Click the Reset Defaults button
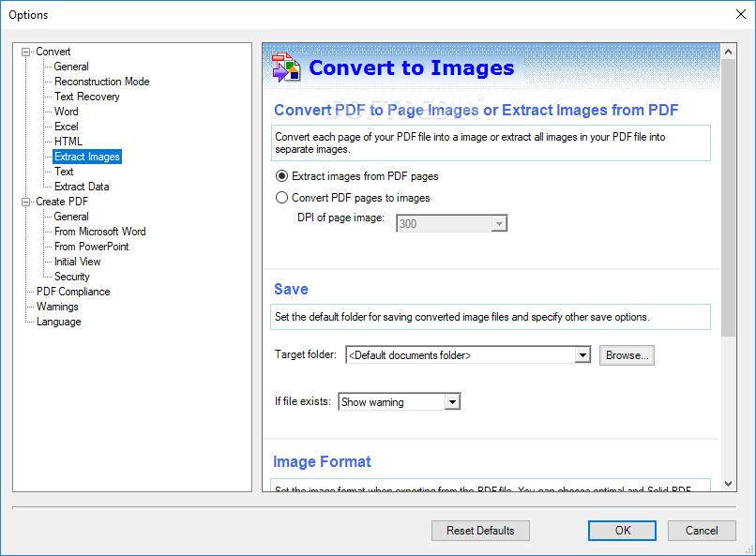 (x=480, y=531)
